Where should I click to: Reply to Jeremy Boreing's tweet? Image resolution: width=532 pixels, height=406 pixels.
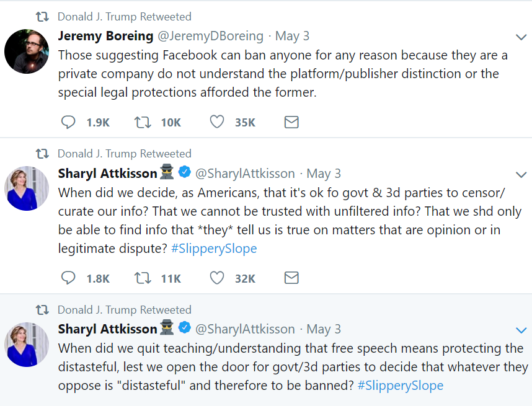(68, 122)
